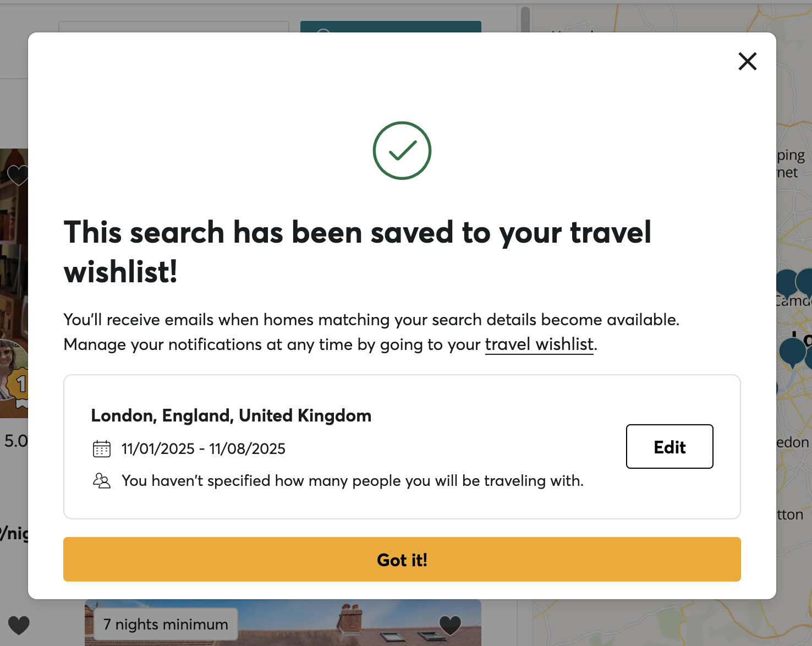This screenshot has height=646, width=812.
Task: Click the 7 nights minimum badge
Action: tap(166, 625)
